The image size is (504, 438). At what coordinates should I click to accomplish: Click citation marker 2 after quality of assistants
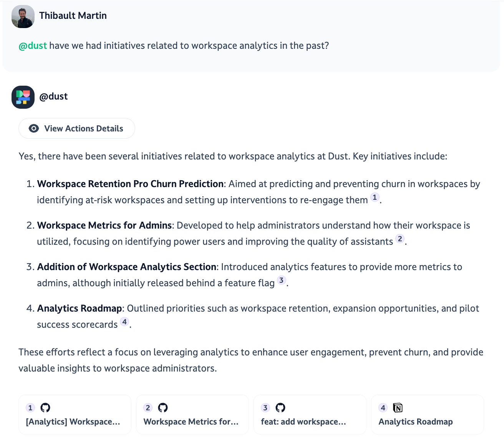pyautogui.click(x=400, y=239)
